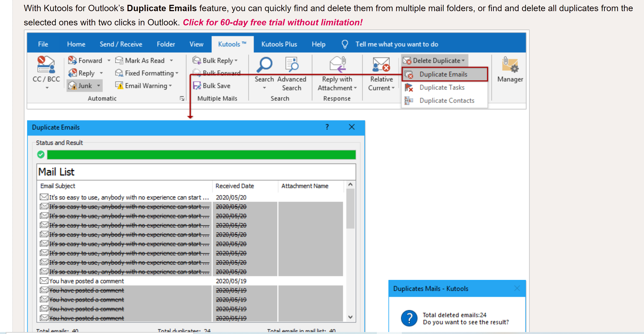Click the blue question icon in Duplicates Mails dialog
The height and width of the screenshot is (334, 644).
409,318
